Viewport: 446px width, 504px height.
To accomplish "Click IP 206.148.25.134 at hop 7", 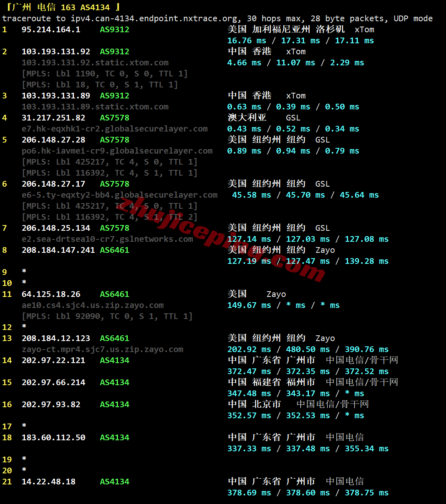I will 56,228.
